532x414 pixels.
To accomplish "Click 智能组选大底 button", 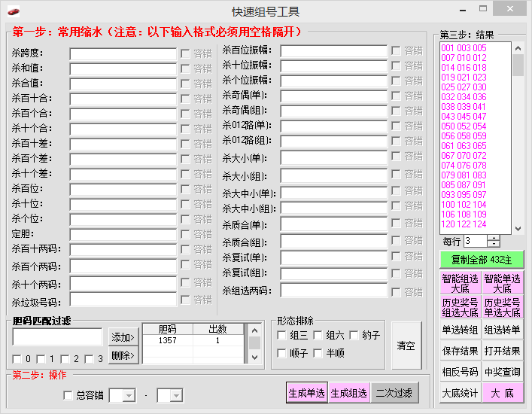I will 460,283.
